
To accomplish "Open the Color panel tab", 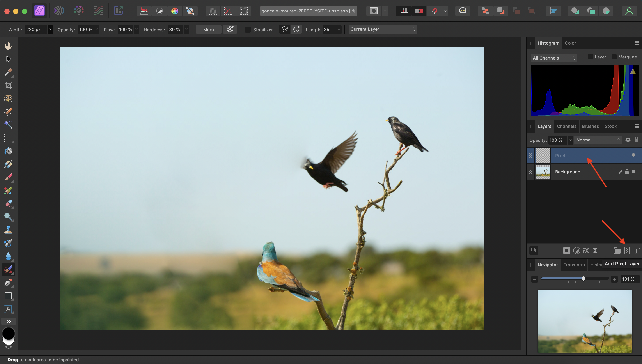I will point(570,43).
